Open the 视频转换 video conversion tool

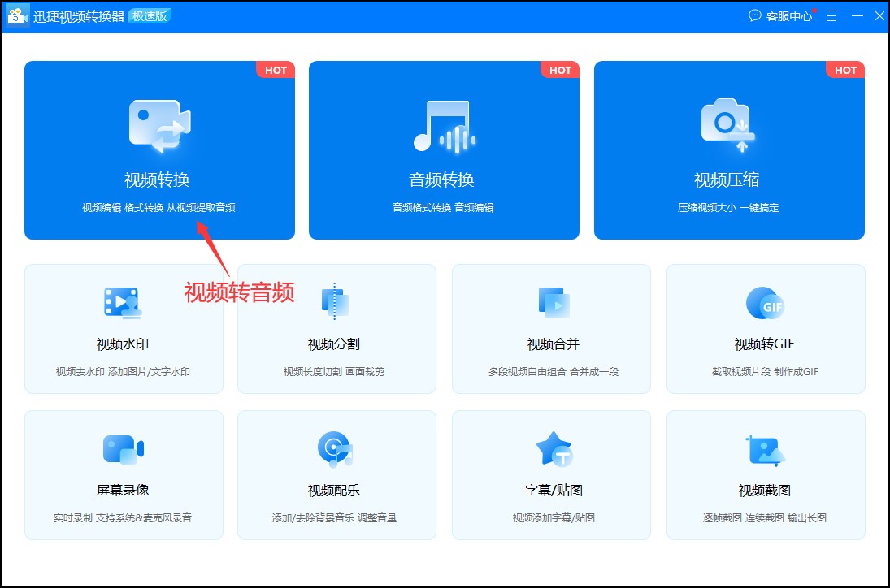[159, 150]
